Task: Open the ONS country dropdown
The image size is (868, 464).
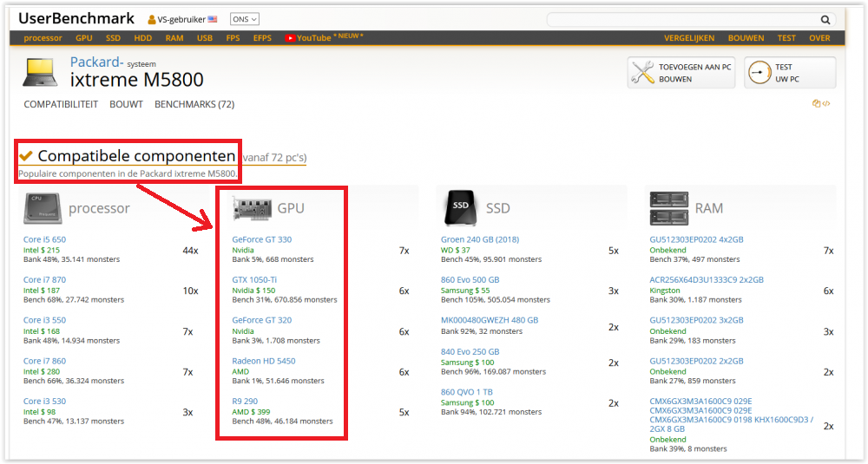Action: point(244,19)
